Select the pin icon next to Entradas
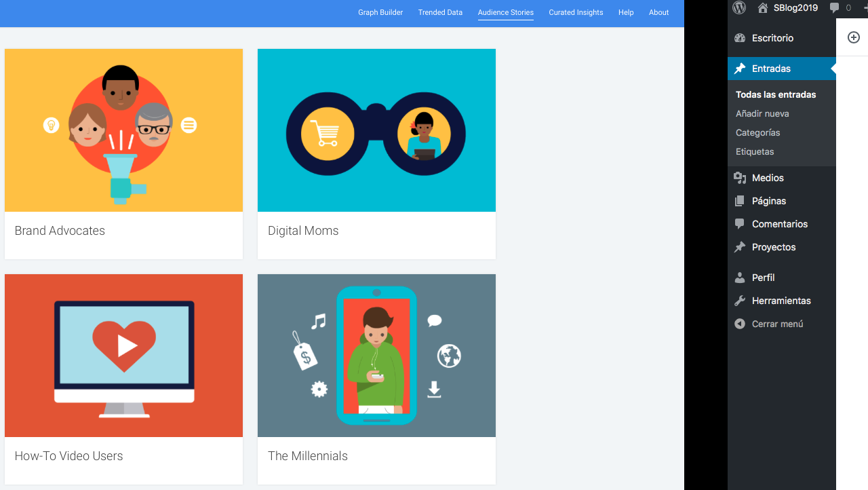Image resolution: width=868 pixels, height=490 pixels. click(x=739, y=68)
